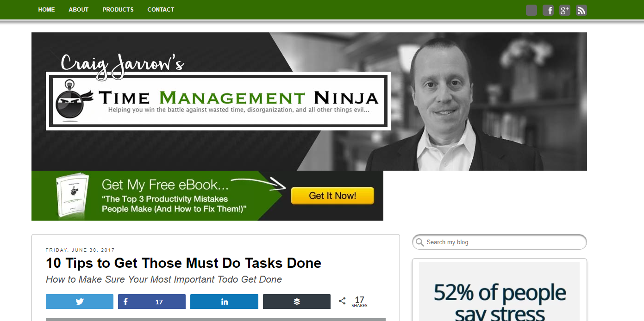The image size is (644, 321).
Task: Open the Google+ icon in the top bar
Action: [565, 10]
